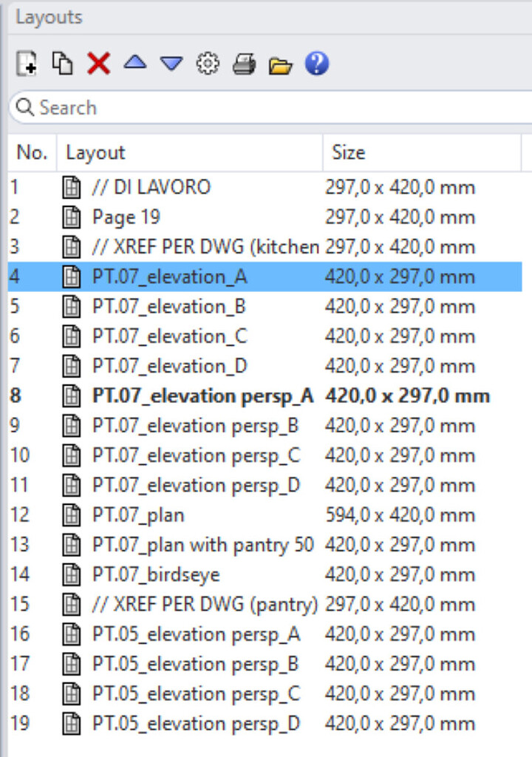Duplicate the selected layout
The height and width of the screenshot is (757, 532).
click(x=63, y=64)
